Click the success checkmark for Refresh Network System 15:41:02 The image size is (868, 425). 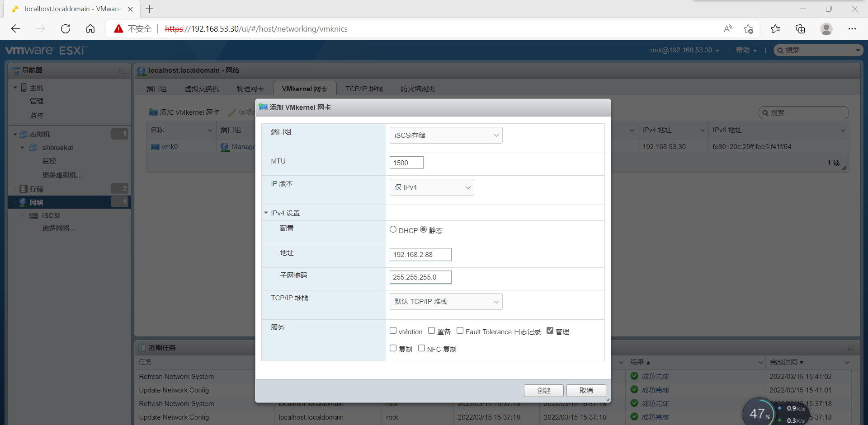pyautogui.click(x=634, y=376)
